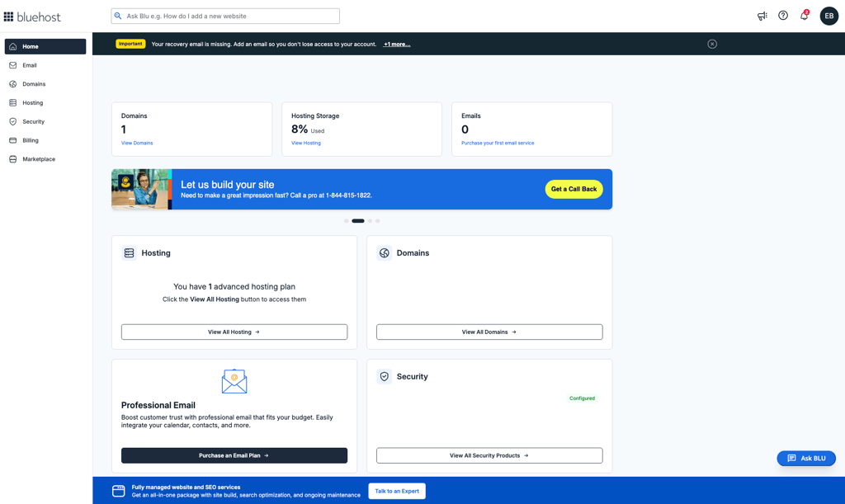Click the Get a Call Back button
The height and width of the screenshot is (504, 845).
[574, 189]
